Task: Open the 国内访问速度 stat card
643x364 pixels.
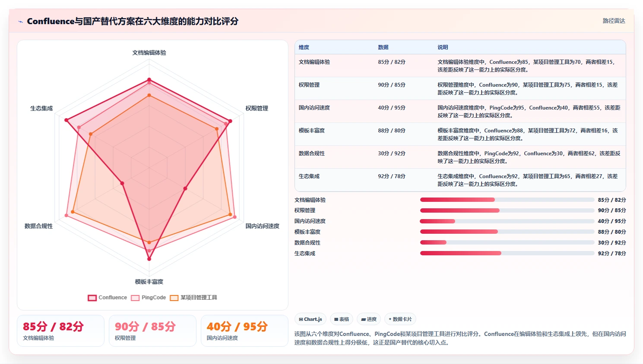Action: [244, 331]
